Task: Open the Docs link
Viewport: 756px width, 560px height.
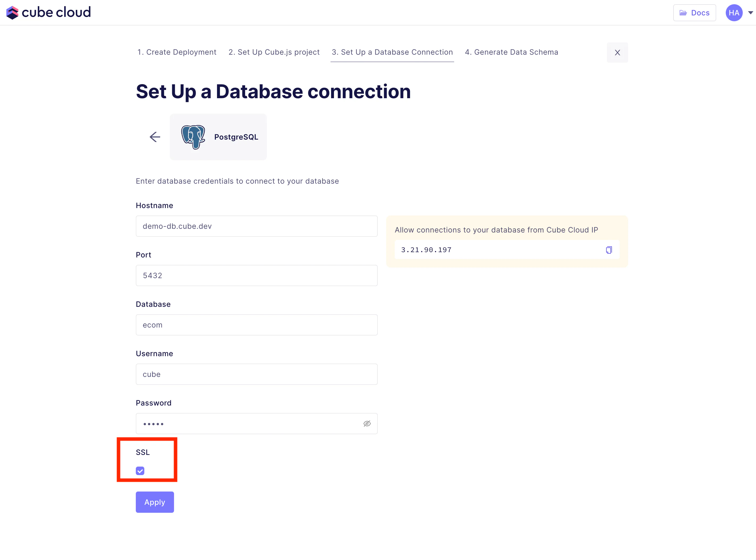Action: (x=694, y=13)
